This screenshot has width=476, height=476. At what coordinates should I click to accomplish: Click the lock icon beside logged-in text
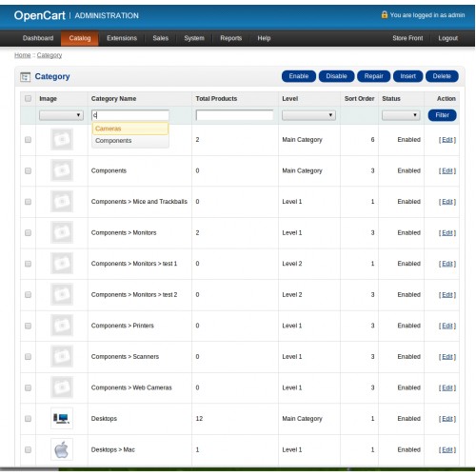coord(384,14)
